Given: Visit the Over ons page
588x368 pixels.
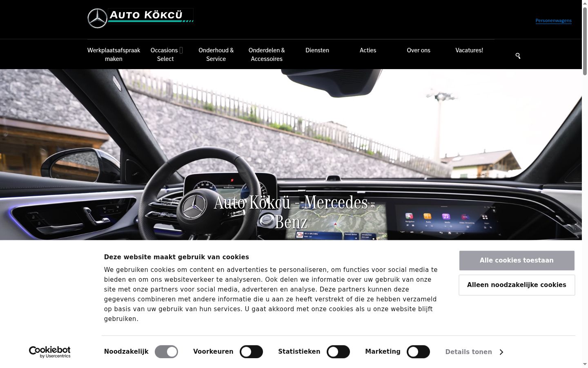Looking at the screenshot, I should (x=419, y=50).
